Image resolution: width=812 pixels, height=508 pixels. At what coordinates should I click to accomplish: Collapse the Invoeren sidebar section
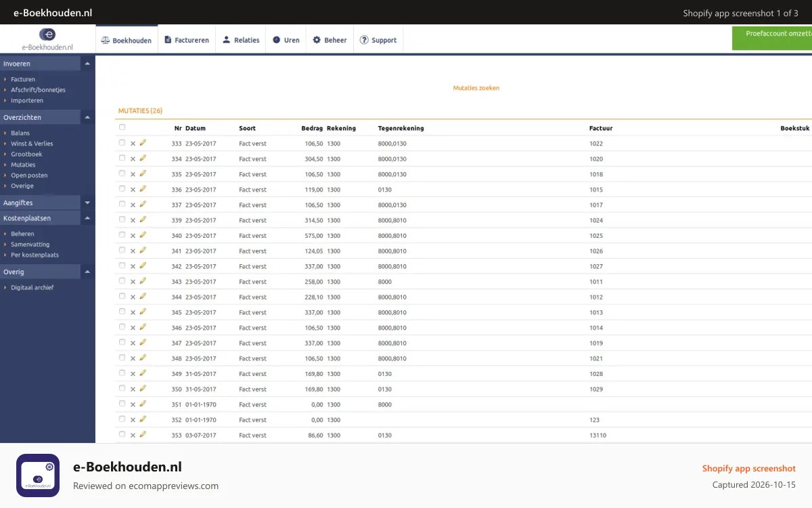(x=87, y=64)
